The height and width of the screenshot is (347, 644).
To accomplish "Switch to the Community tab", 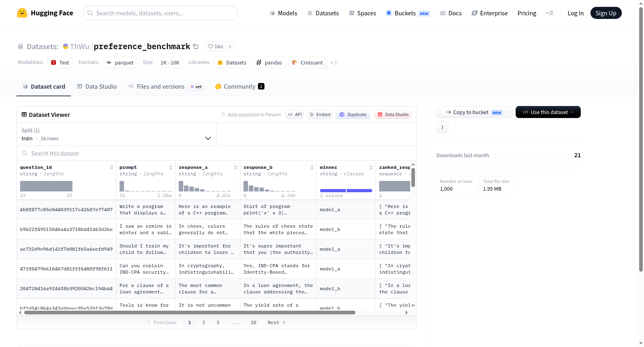I will pos(239,86).
